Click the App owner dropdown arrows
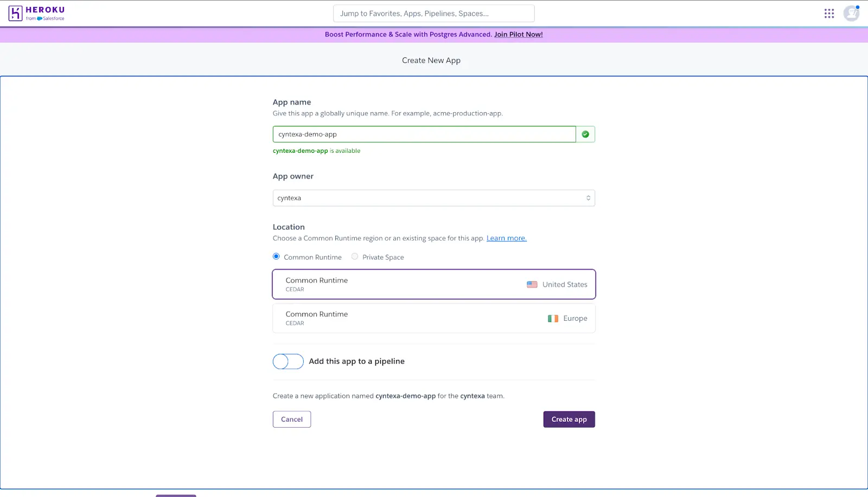The image size is (868, 497). pyautogui.click(x=588, y=198)
